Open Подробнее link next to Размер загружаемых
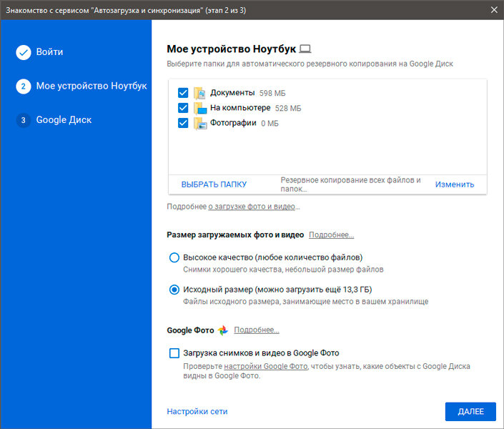 coord(332,235)
